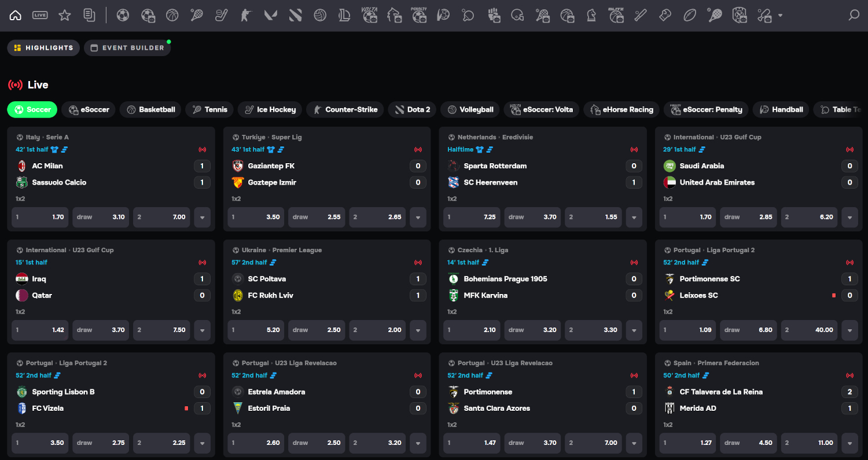Viewport: 868px width, 460px height.
Task: Click the Highlights button
Action: pos(43,48)
